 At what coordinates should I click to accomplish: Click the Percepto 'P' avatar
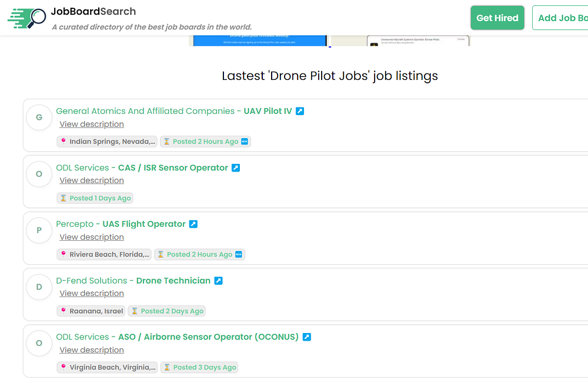tap(39, 230)
